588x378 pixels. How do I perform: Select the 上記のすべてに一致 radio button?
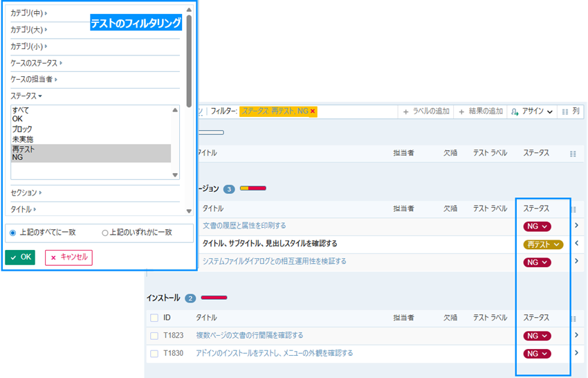click(x=13, y=233)
